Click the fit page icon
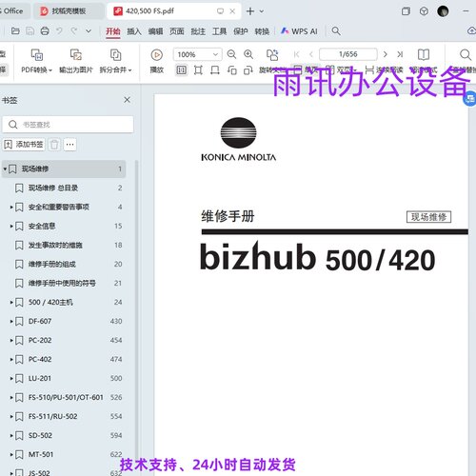The height and width of the screenshot is (476, 476). [x=198, y=70]
